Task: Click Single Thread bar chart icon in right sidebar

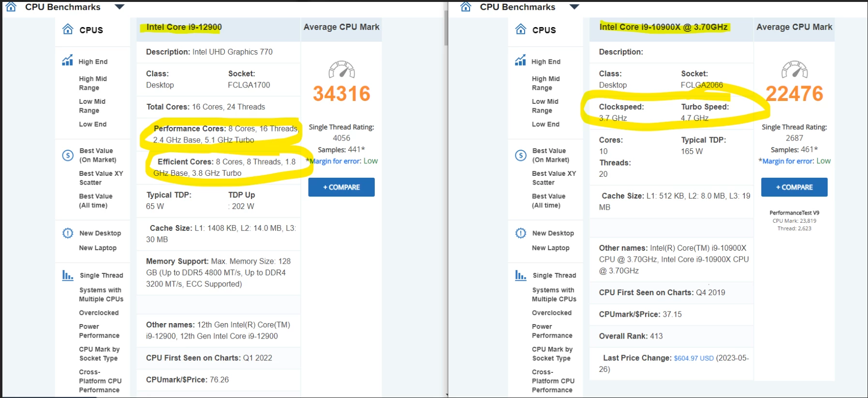Action: [x=521, y=275]
